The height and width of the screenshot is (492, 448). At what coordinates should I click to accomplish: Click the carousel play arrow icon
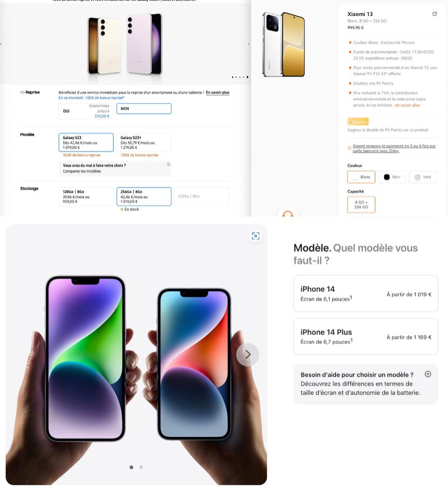(x=247, y=77)
